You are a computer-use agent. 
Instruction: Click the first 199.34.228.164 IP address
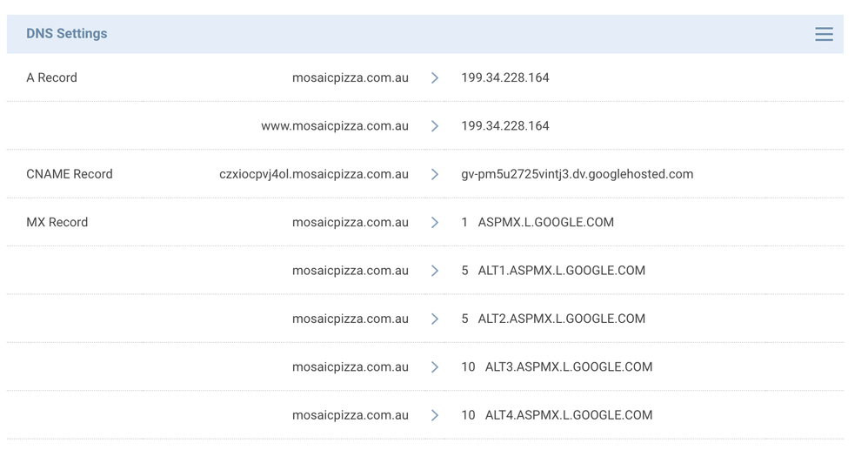pos(505,78)
